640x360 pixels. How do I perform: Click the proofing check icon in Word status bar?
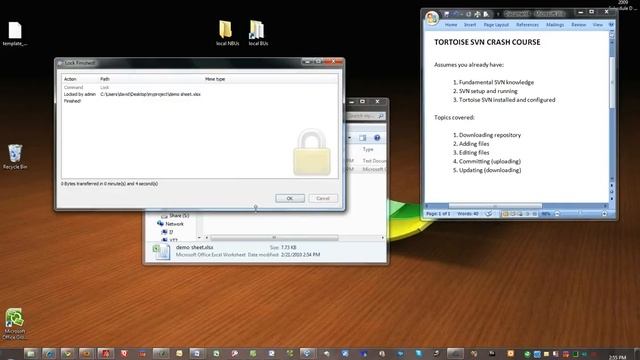coord(489,213)
